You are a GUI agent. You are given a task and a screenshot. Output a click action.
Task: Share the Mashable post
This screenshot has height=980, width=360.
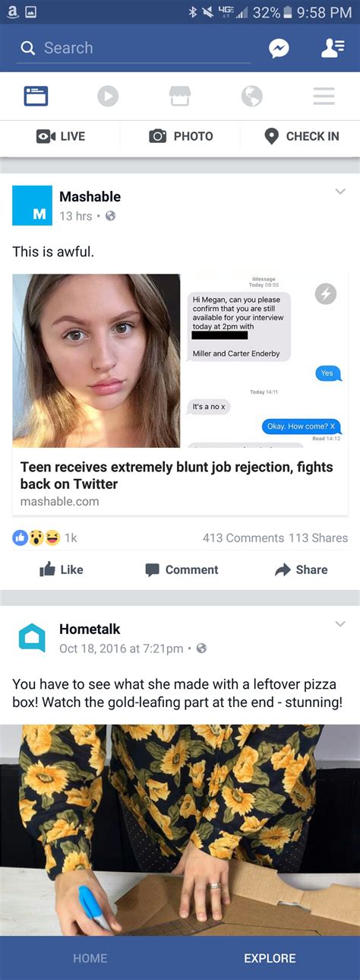[x=302, y=569]
